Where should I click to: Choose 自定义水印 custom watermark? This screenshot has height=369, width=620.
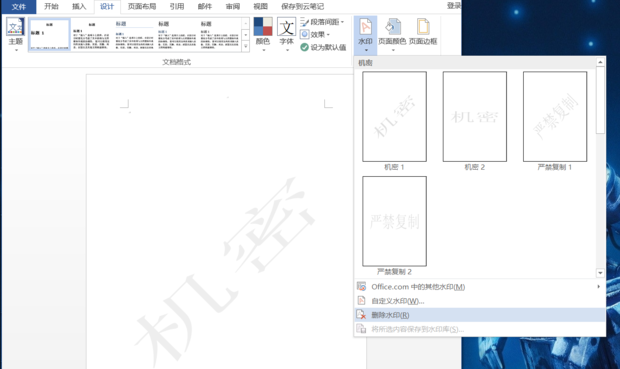coord(480,301)
